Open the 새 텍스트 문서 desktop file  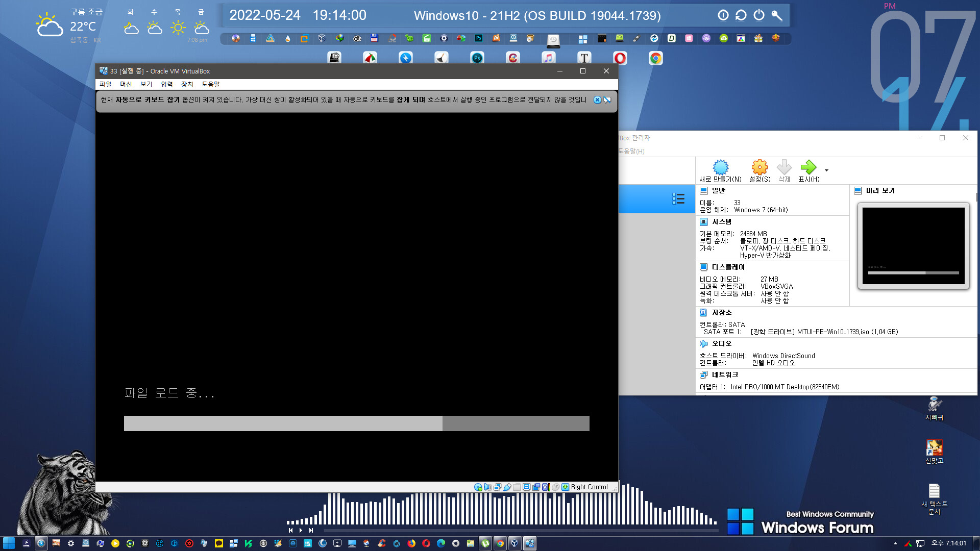(x=935, y=499)
